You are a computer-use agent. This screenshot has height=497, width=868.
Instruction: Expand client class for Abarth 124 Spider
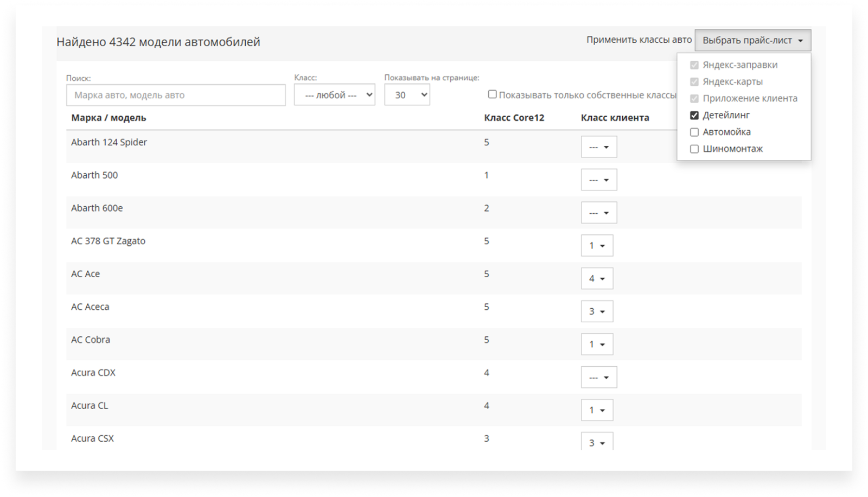click(598, 147)
